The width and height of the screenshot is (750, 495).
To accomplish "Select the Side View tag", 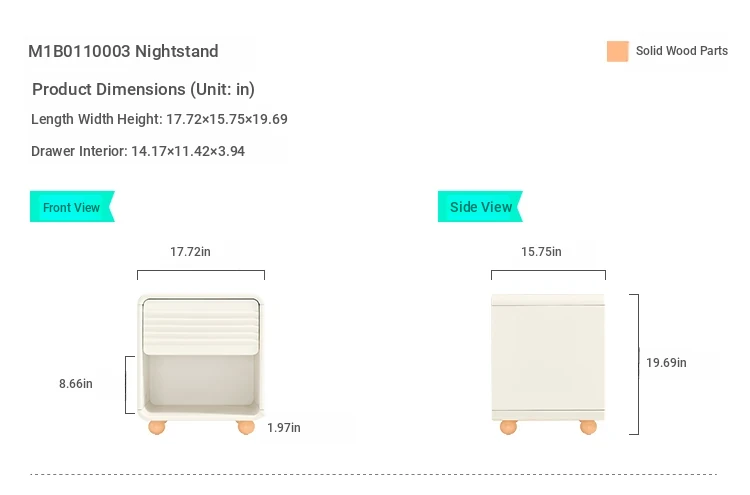I will click(x=480, y=207).
